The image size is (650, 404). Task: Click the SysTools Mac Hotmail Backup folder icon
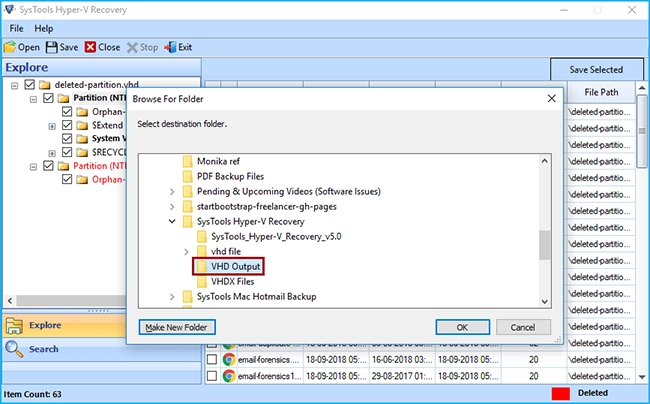pyautogui.click(x=188, y=297)
